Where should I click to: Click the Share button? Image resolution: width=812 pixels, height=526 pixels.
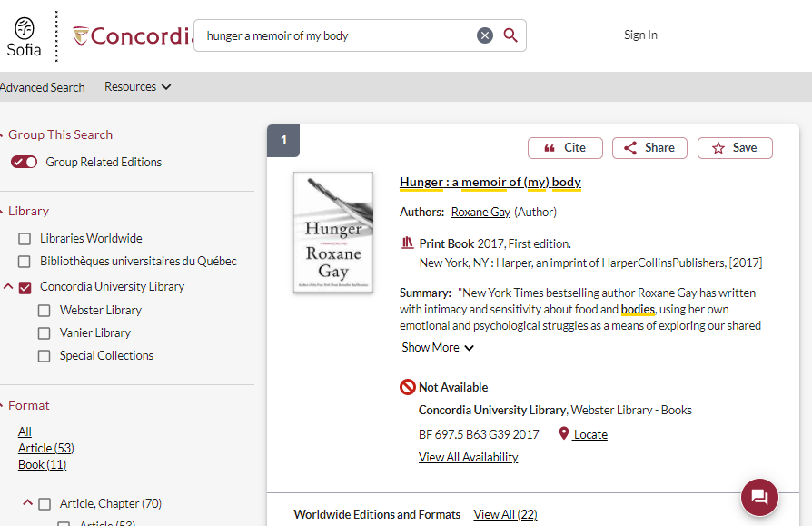tap(649, 148)
